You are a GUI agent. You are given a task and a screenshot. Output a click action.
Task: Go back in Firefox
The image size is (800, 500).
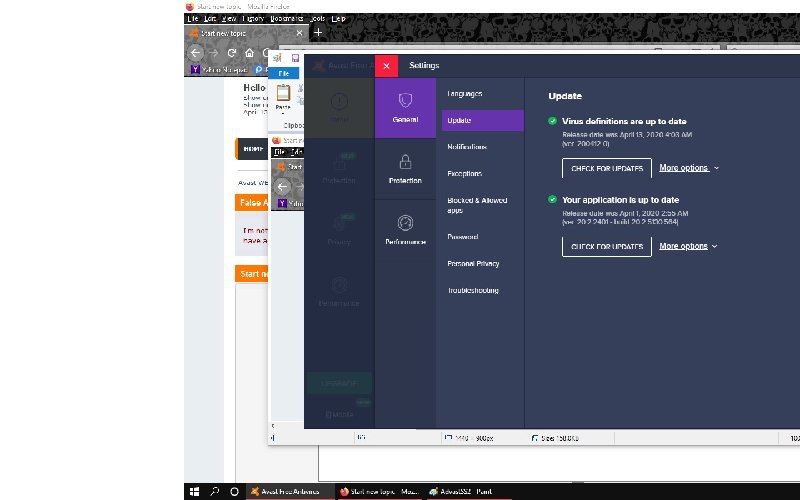click(195, 53)
